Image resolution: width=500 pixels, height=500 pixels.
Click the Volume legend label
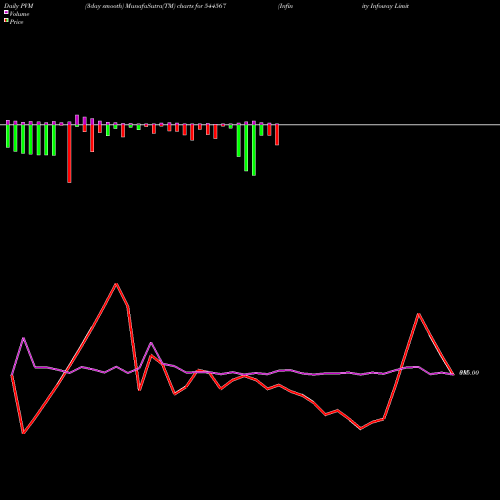click(x=19, y=14)
